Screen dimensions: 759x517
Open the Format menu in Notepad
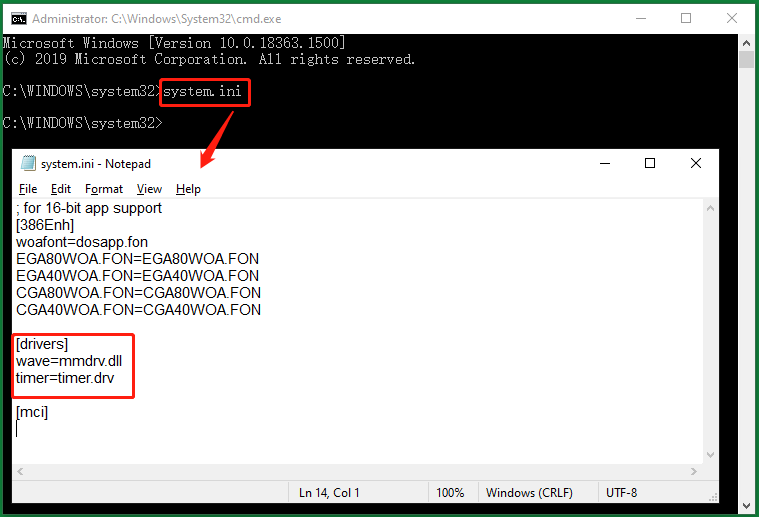click(x=104, y=189)
